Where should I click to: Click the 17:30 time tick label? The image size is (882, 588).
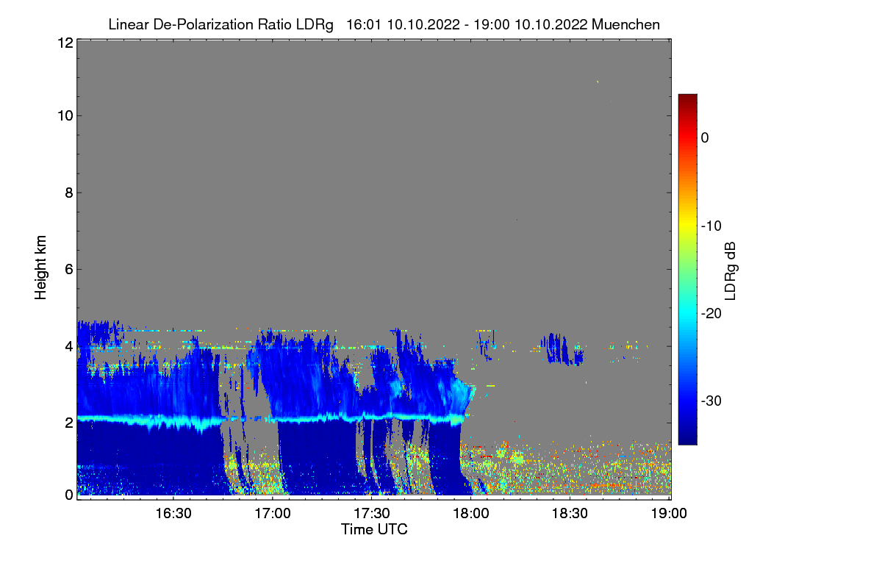coord(373,513)
